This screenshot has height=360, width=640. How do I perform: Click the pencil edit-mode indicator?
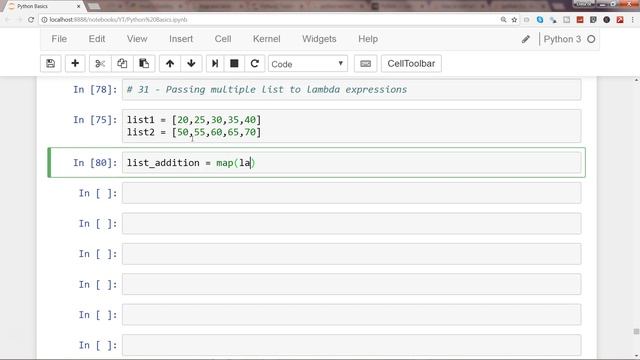tap(526, 39)
